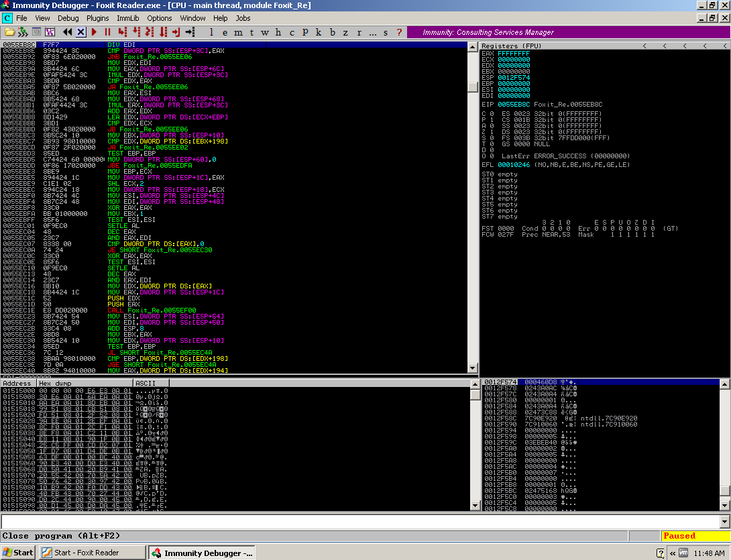Click the Go to address arrow icon
Viewport: 731px width, 560px height.
click(190, 32)
